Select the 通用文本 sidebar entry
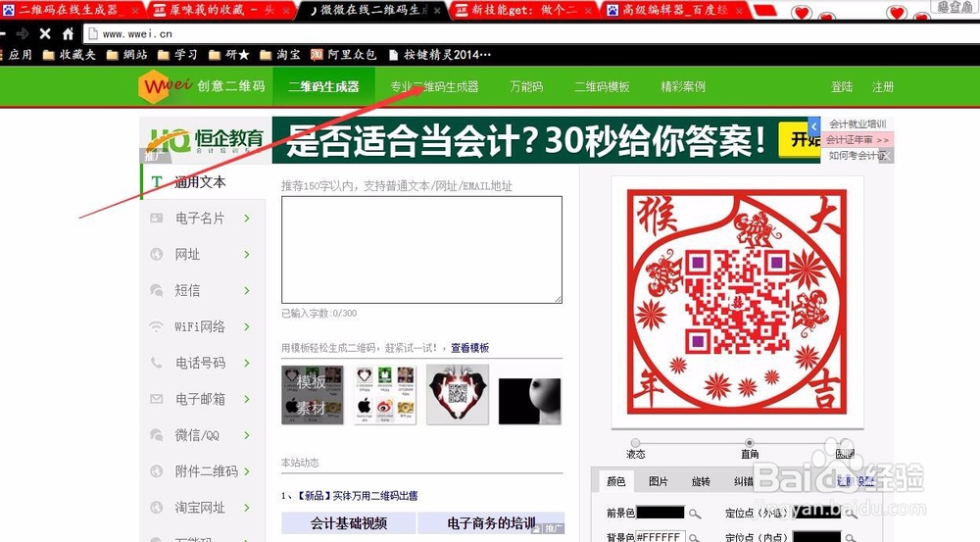980x542 pixels. point(203,182)
